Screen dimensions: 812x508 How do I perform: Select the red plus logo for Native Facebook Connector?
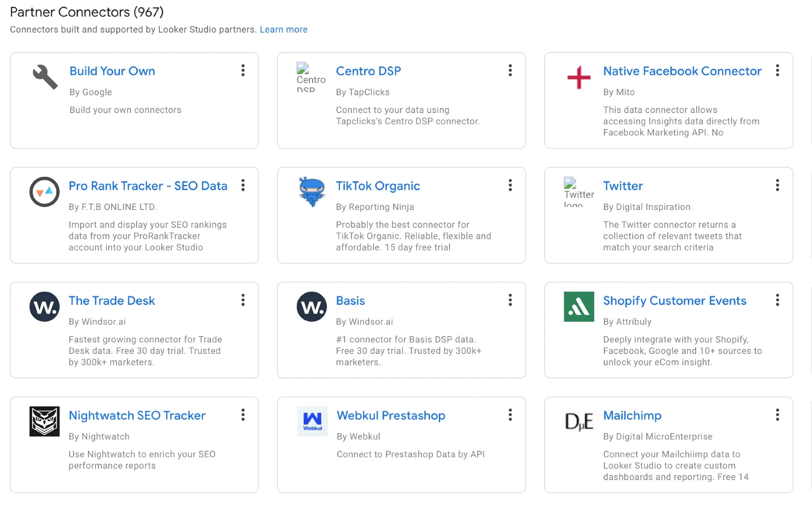[x=578, y=77]
